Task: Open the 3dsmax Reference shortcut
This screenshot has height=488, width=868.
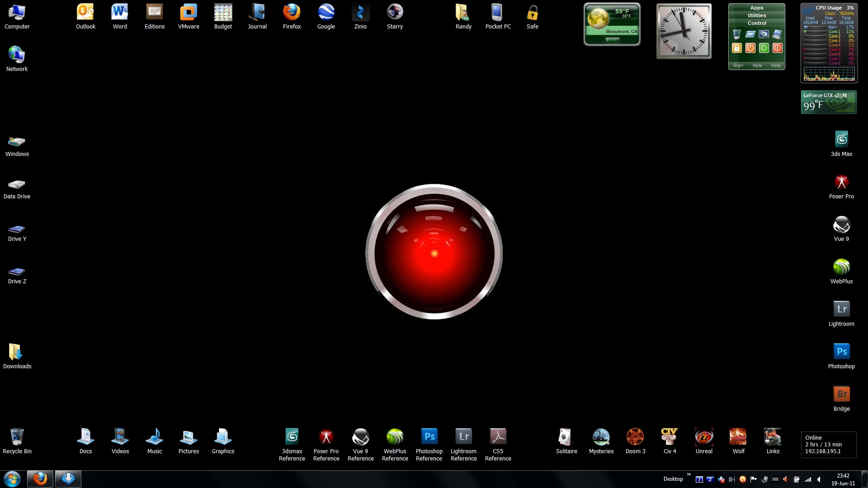Action: [x=292, y=445]
